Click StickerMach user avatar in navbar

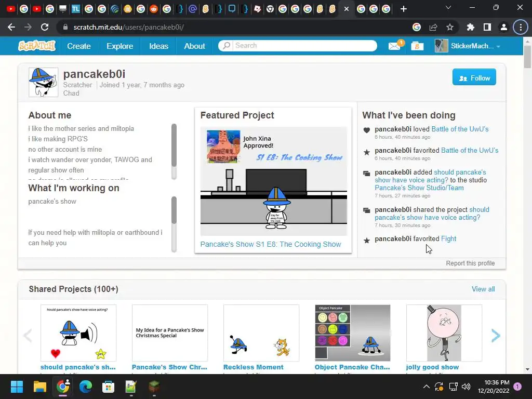441,46
